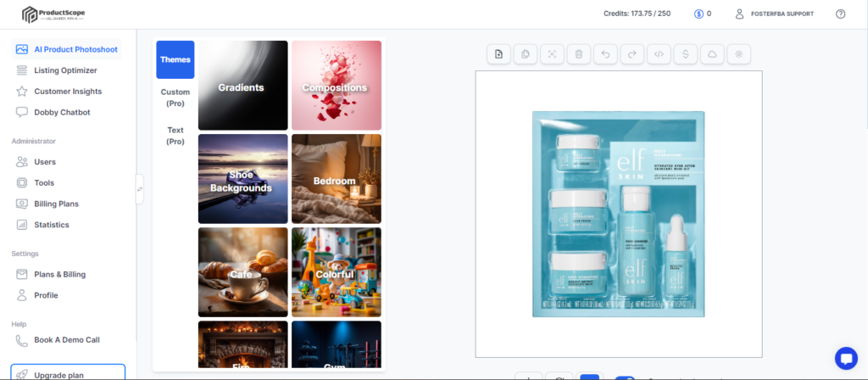This screenshot has height=380, width=868.
Task: Choose the Gradients theme
Action: point(243,86)
